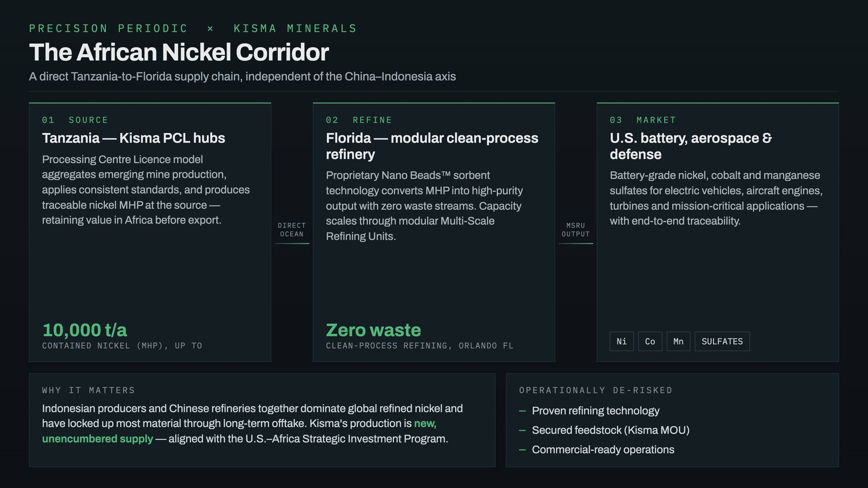The image size is (868, 488).
Task: Click the Ni element tag
Action: click(621, 341)
